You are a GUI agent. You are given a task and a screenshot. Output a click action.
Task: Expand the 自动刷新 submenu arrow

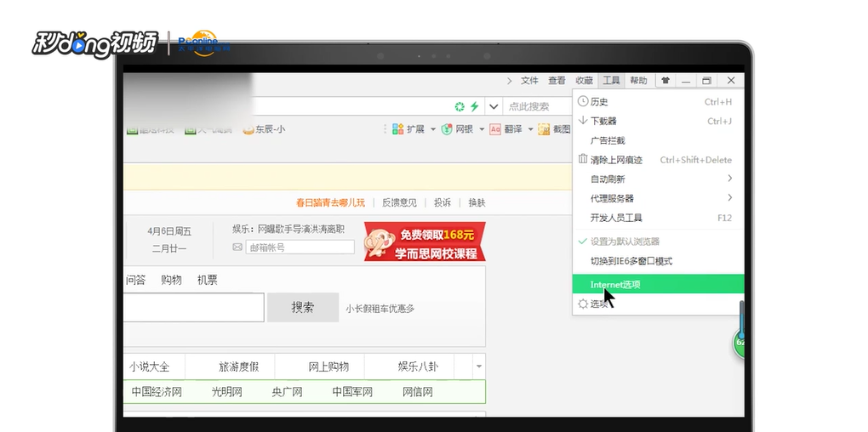(x=729, y=178)
